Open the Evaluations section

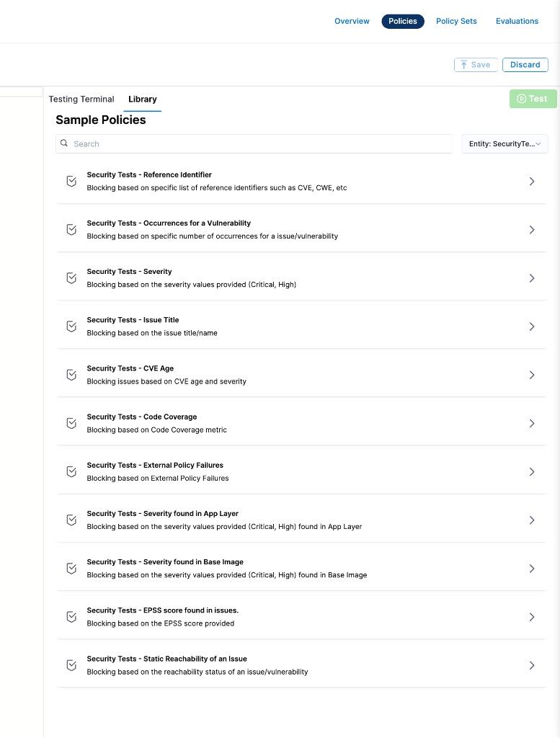pos(517,21)
